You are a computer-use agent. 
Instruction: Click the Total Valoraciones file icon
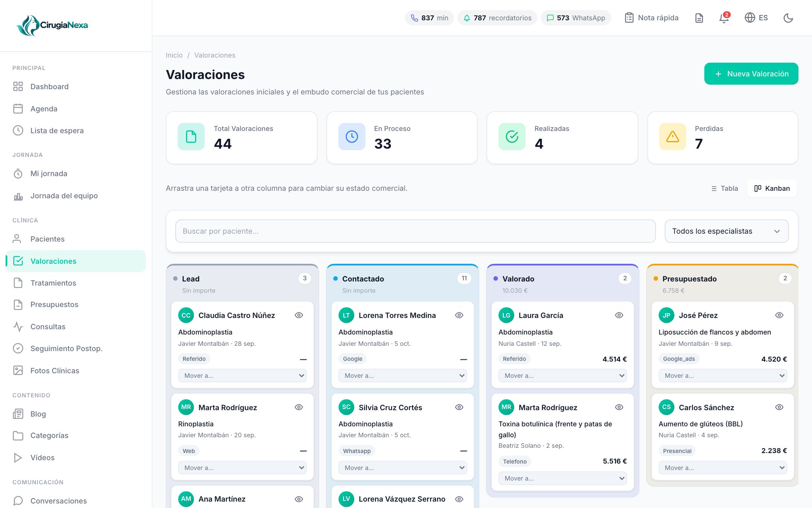click(x=191, y=137)
